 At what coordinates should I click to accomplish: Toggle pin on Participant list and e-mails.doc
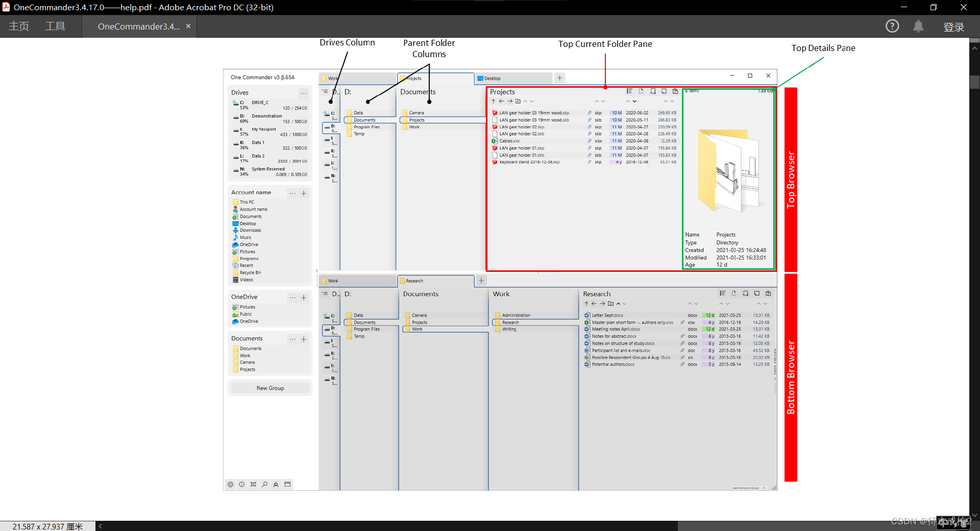pos(682,351)
